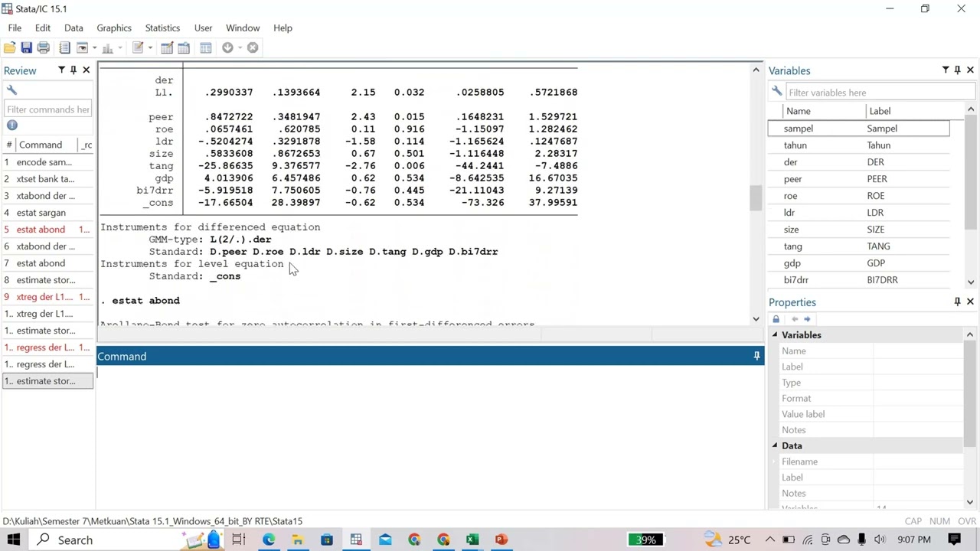Open the Graphics menu
The image size is (980, 551).
point(114,28)
